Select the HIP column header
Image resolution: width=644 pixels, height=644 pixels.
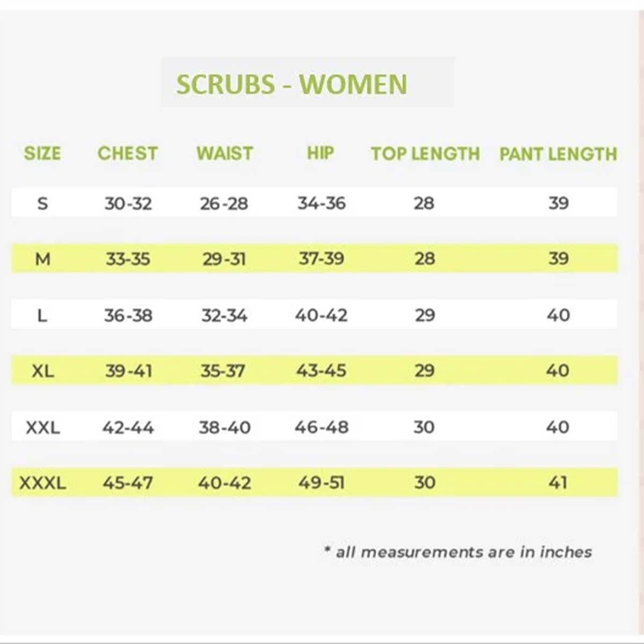coord(320,153)
